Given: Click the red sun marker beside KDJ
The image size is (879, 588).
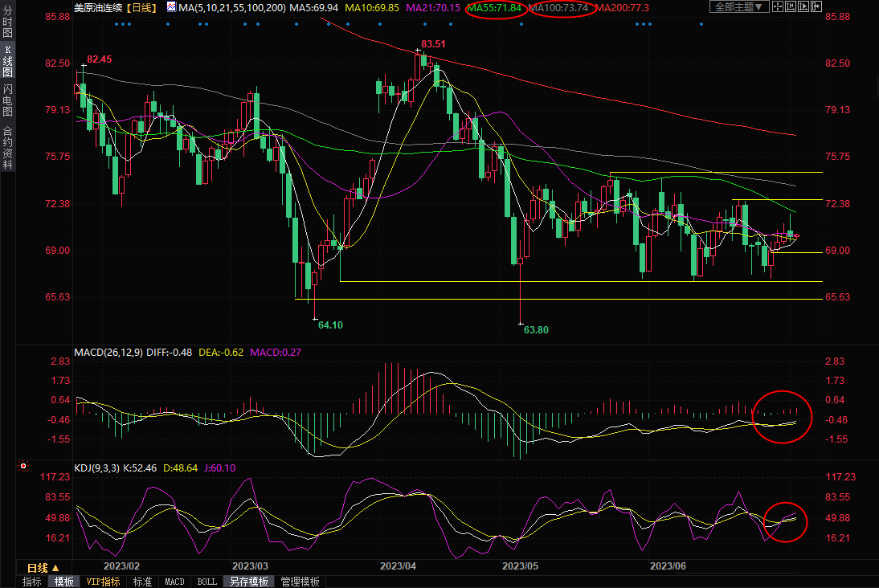Looking at the screenshot, I should [23, 466].
